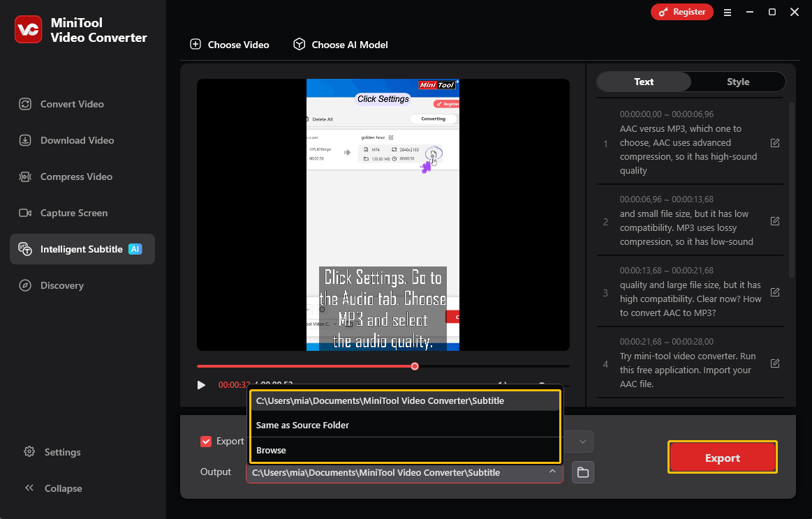Click the video preview frame
This screenshot has height=519, width=812.
383,215
